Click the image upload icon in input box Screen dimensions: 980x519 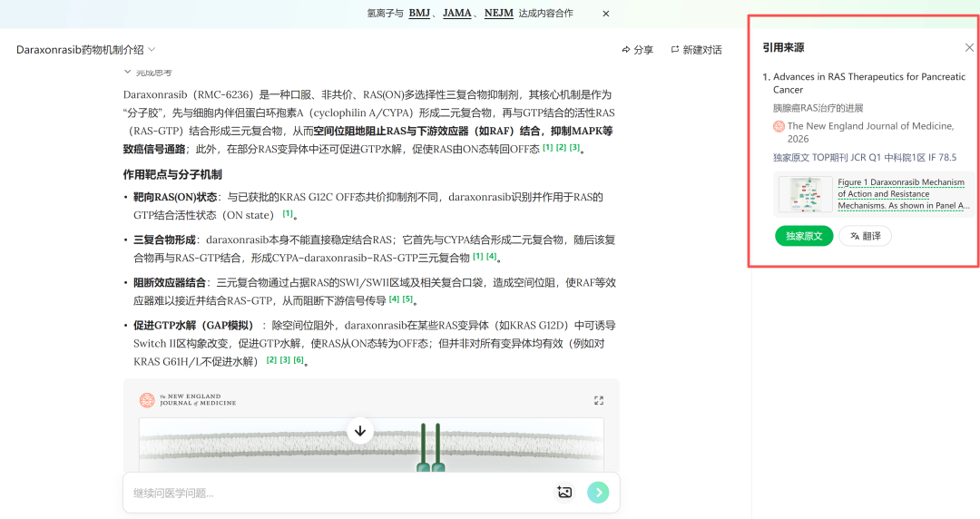click(x=564, y=493)
